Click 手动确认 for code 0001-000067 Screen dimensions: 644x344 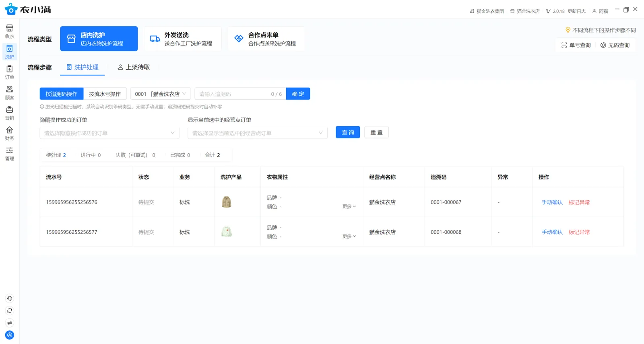tap(552, 202)
